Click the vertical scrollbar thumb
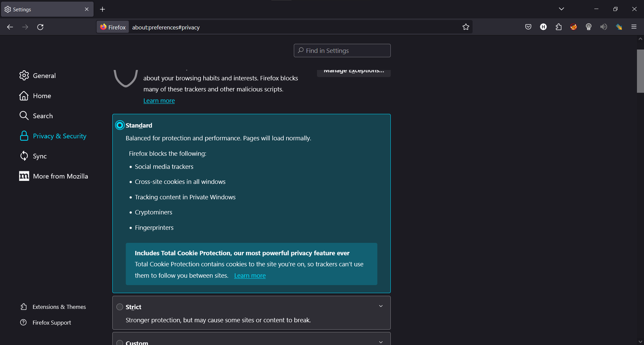 tap(640, 71)
